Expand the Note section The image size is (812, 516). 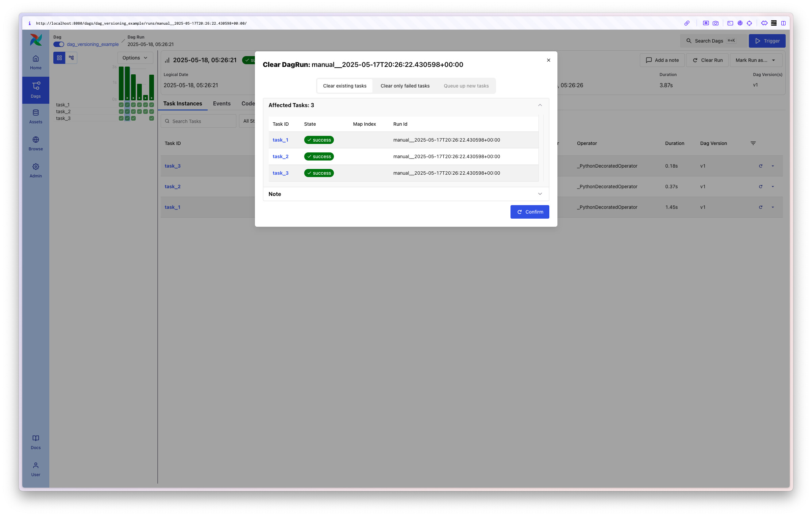pos(540,194)
